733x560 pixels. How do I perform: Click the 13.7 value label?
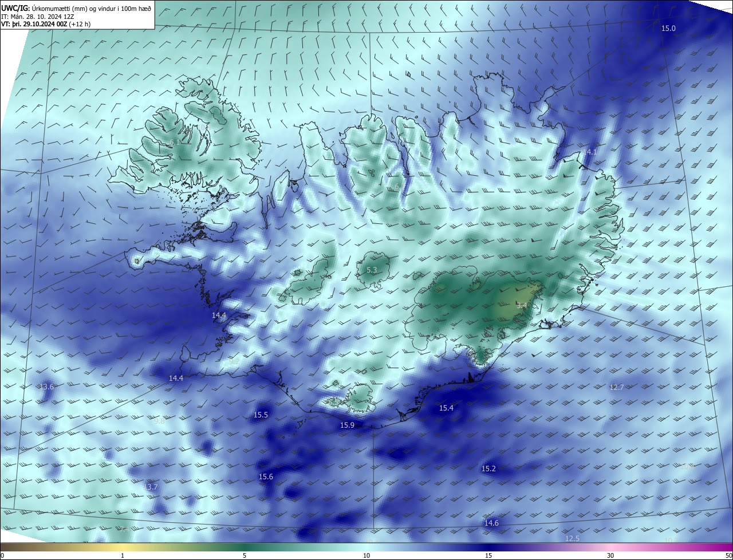(x=150, y=487)
